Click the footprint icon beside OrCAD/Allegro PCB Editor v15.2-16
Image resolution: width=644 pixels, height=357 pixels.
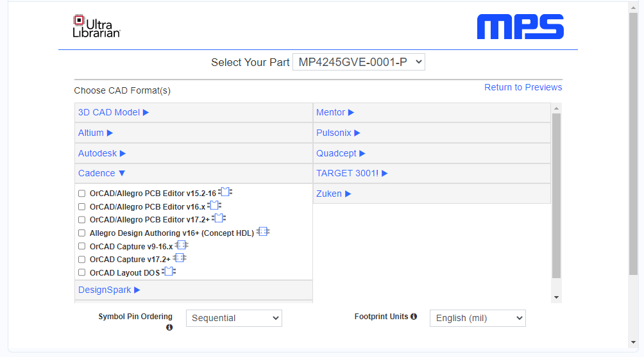click(x=225, y=192)
